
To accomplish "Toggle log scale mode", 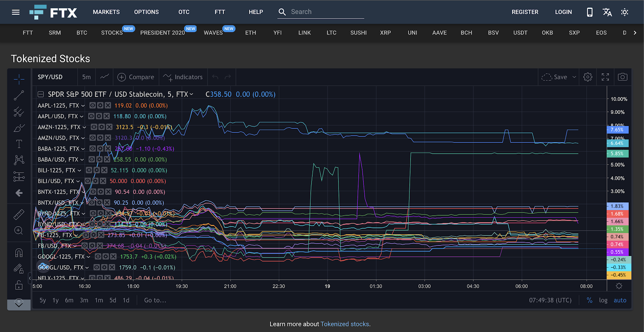I will pyautogui.click(x=603, y=300).
